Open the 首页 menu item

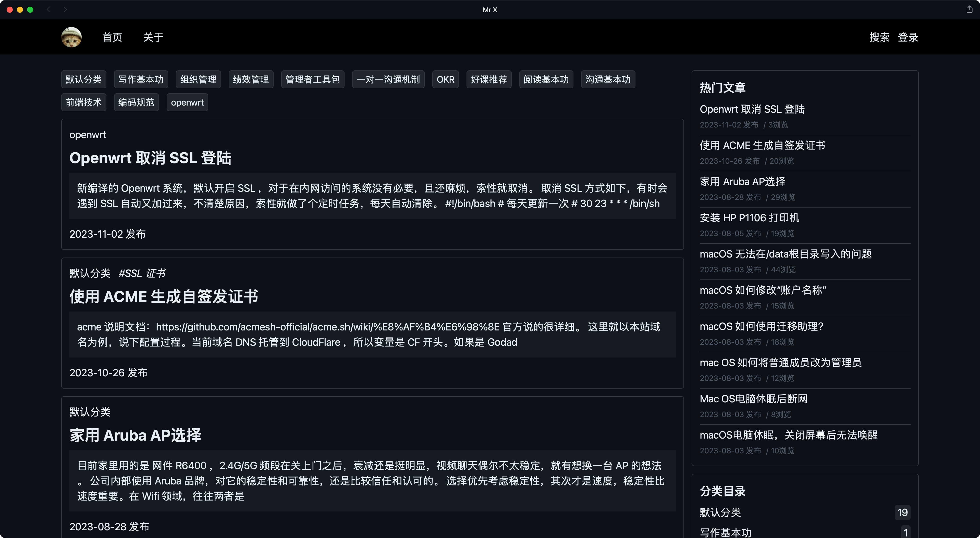click(112, 37)
